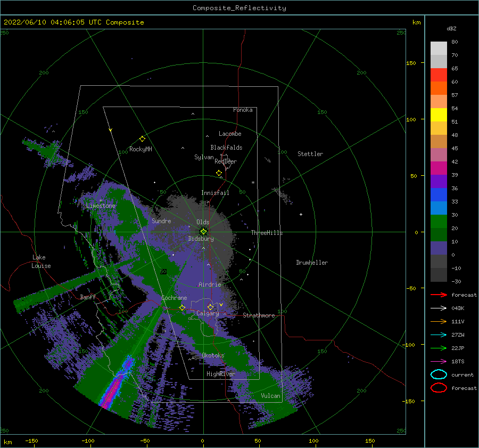This screenshot has width=479, height=448.
Task: Click the yellow diamond marker above Calgary
Action: coord(210,307)
